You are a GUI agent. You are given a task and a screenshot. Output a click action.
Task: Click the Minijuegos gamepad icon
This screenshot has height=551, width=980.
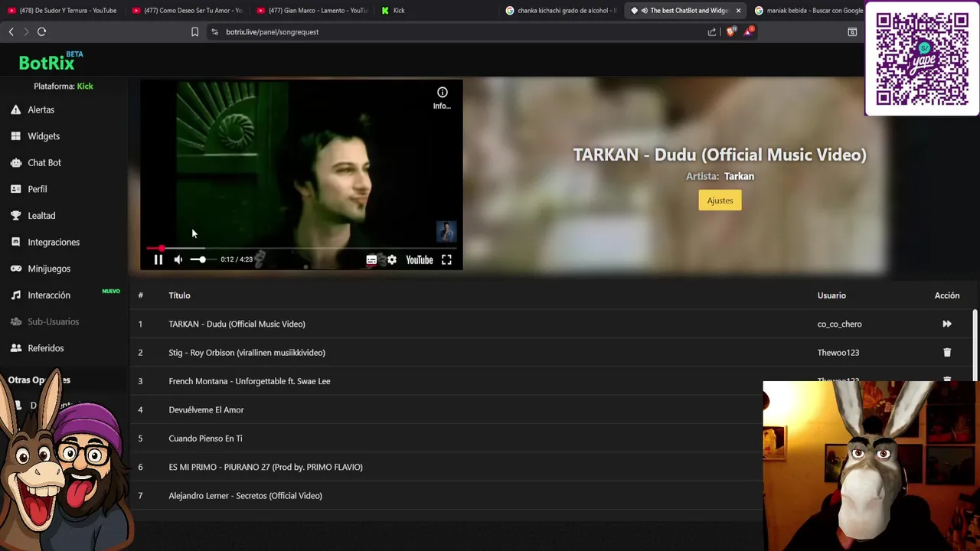[15, 269]
